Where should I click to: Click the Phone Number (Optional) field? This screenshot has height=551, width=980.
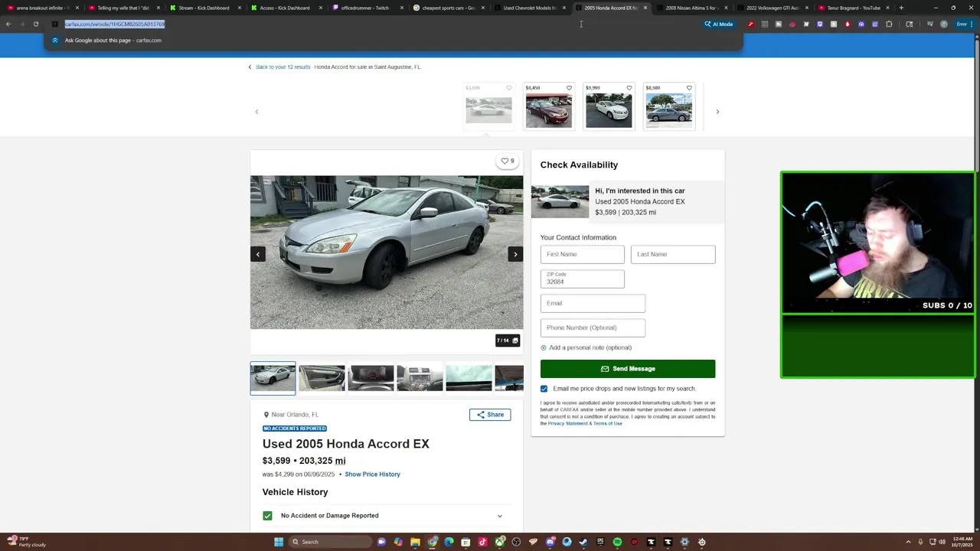click(593, 328)
